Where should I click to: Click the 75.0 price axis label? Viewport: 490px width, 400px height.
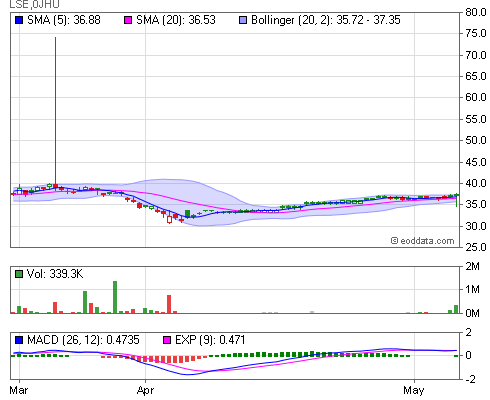[476, 33]
